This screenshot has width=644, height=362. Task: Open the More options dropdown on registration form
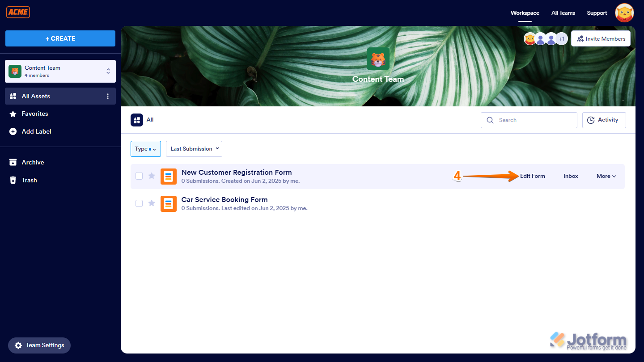click(606, 176)
